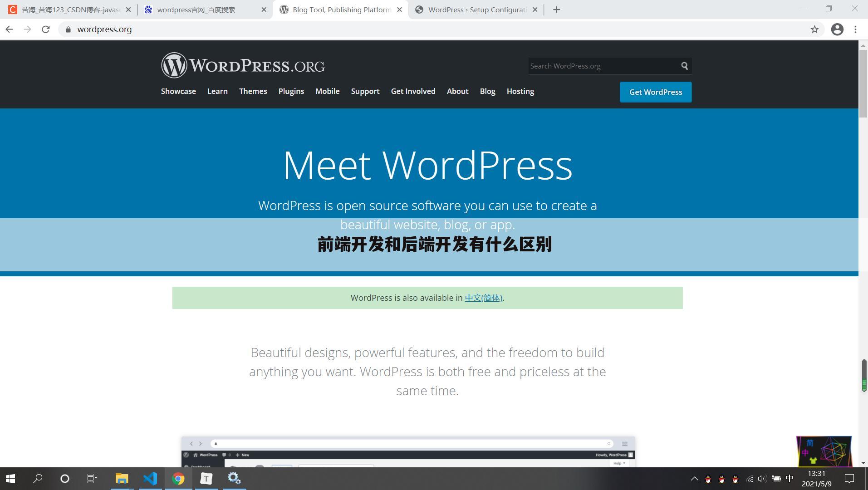Click the Meet WordPress heading

[427, 165]
